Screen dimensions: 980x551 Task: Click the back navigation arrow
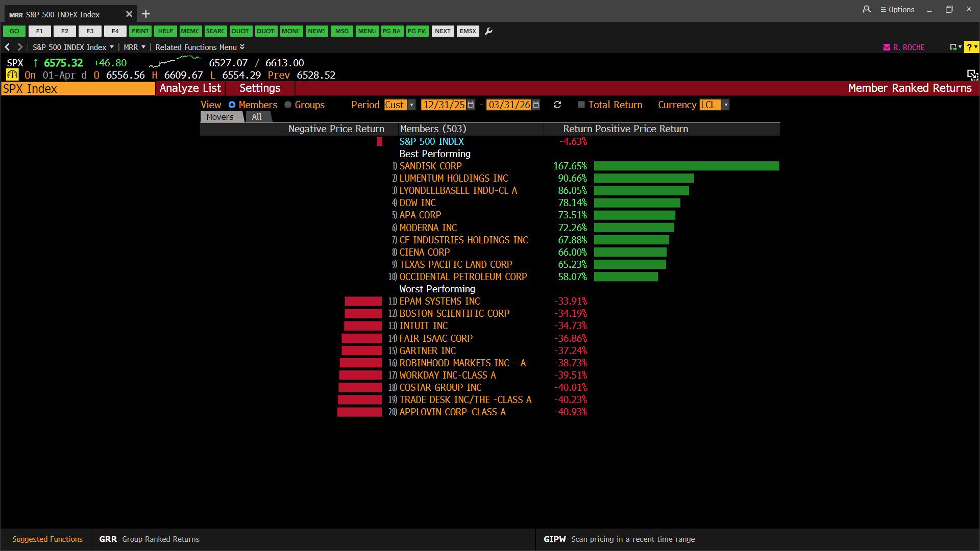(x=8, y=47)
